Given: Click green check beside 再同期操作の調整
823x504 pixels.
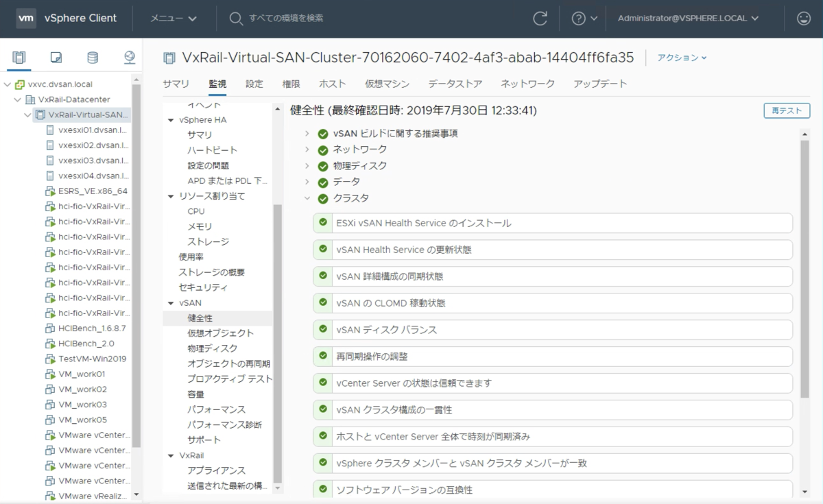Looking at the screenshot, I should pyautogui.click(x=322, y=356).
